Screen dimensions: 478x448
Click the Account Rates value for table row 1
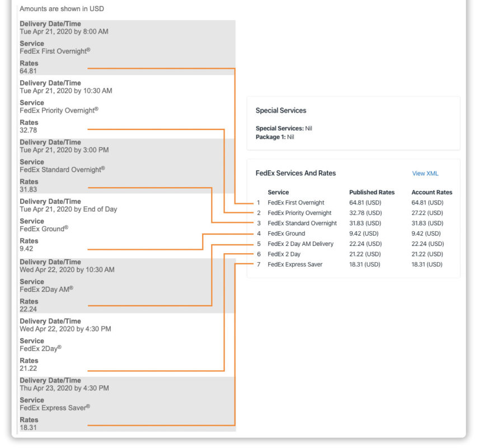[x=428, y=203]
